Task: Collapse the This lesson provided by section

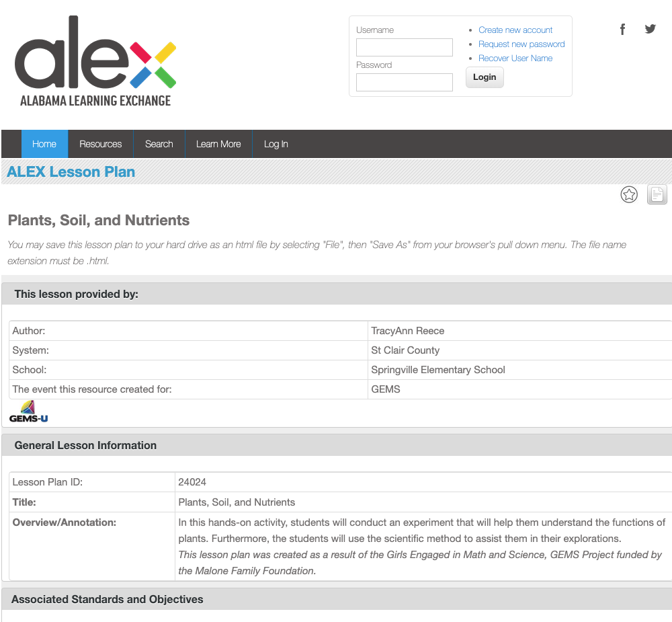Action: coord(77,294)
